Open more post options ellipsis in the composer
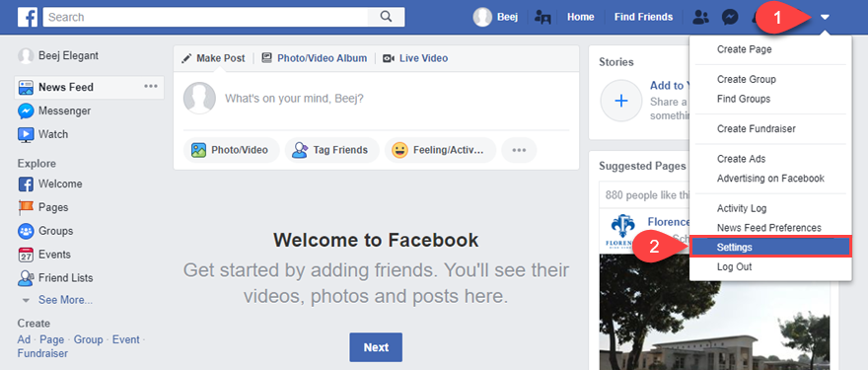This screenshot has width=868, height=370. [519, 150]
